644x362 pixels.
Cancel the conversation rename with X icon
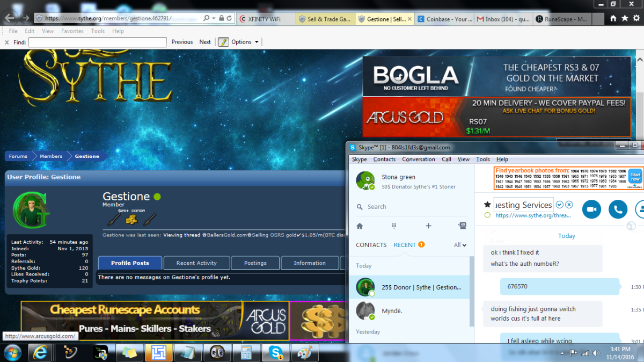point(569,205)
